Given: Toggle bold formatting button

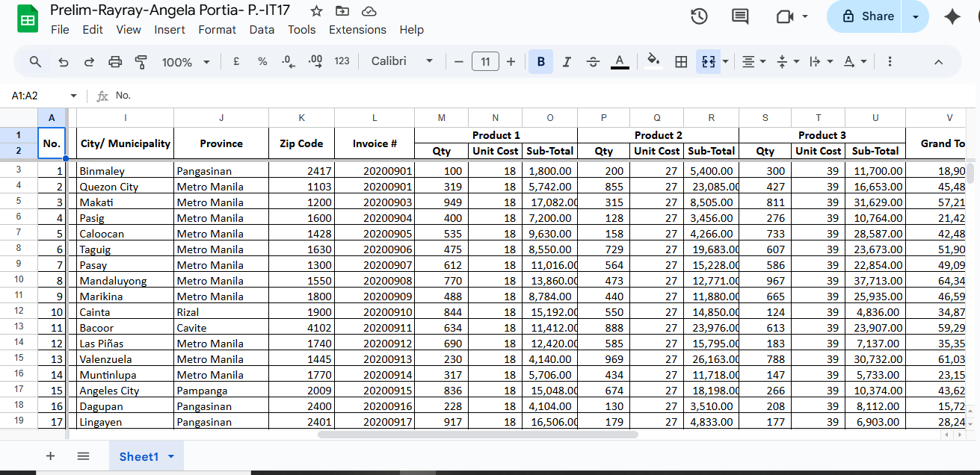Looking at the screenshot, I should [540, 62].
